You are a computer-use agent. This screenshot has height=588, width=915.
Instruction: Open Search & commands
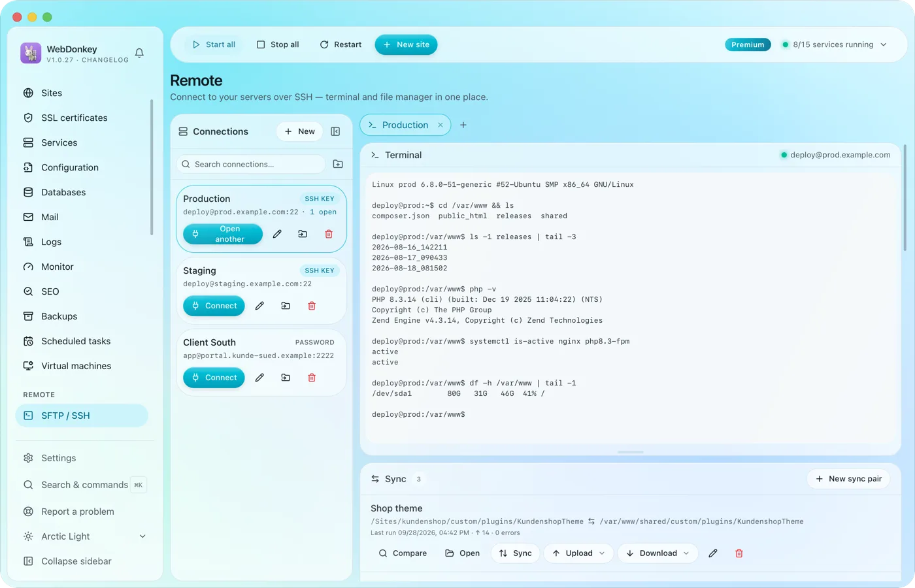point(84,485)
